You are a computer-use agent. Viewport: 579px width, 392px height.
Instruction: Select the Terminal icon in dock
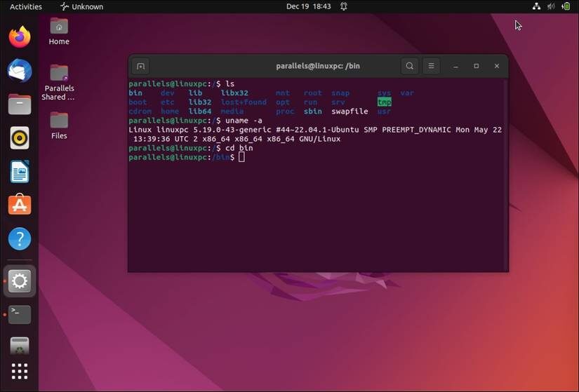tap(20, 314)
